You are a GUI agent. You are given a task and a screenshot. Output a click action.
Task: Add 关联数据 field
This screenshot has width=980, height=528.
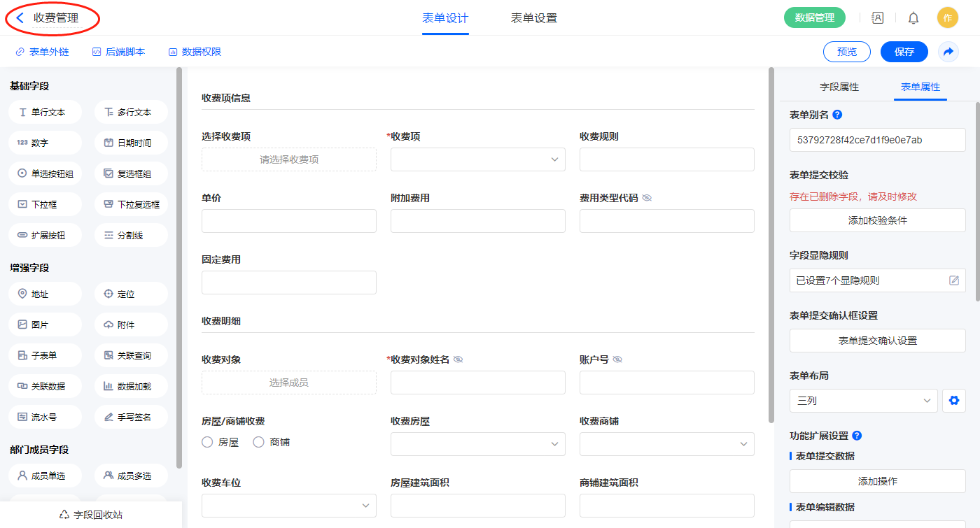pyautogui.click(x=45, y=386)
